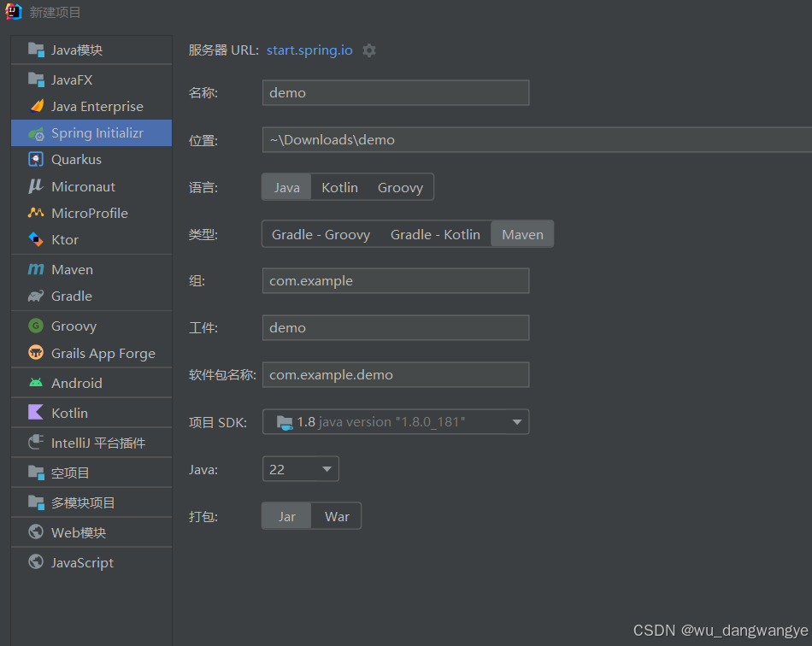Screen dimensions: 812x646
Task: Click the 位置 location field
Action: pyautogui.click(x=537, y=140)
